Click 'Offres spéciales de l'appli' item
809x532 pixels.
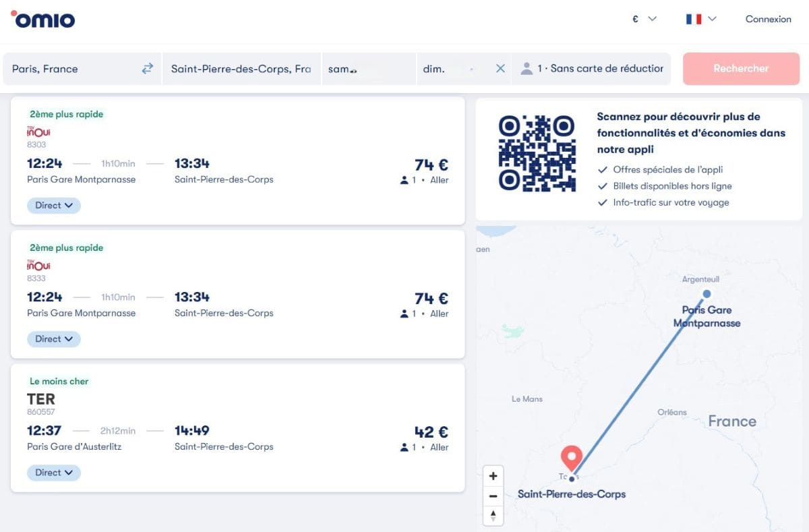tap(668, 169)
